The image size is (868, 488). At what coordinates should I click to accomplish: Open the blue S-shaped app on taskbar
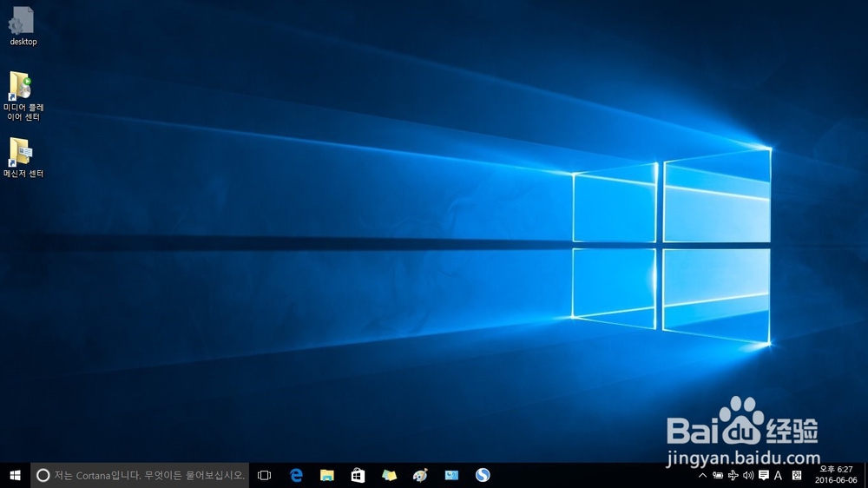483,475
